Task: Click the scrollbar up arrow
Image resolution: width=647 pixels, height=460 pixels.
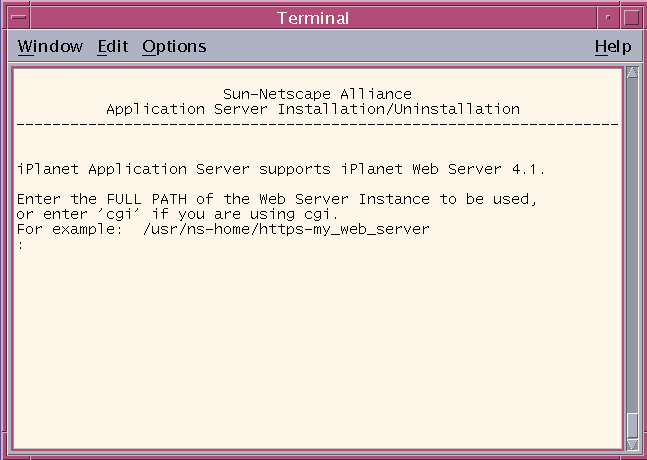Action: click(632, 72)
